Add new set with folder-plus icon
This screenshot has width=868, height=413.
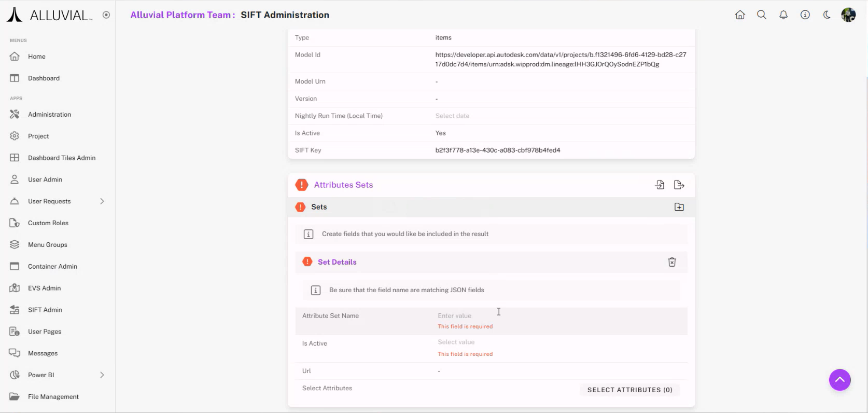tap(679, 207)
